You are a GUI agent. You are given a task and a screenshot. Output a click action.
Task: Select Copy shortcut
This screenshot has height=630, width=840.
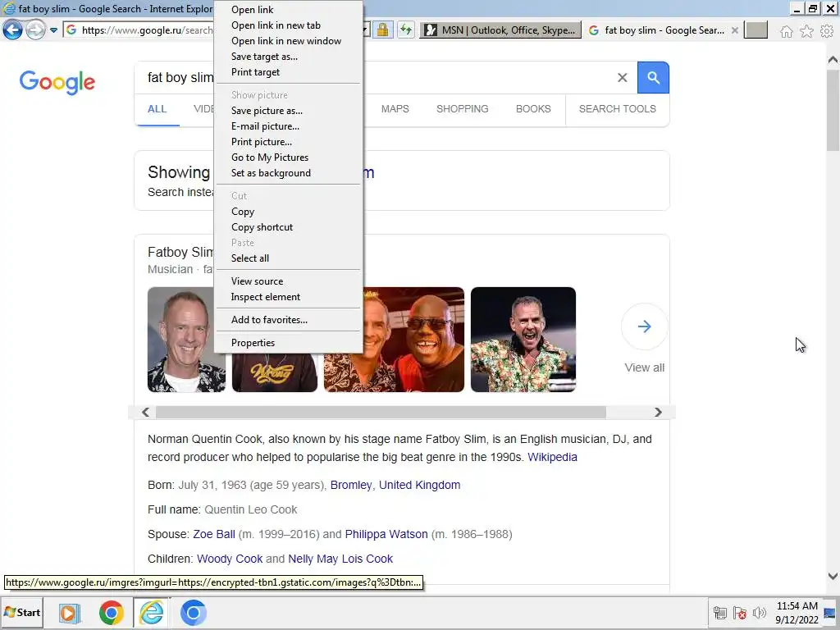(288, 226)
